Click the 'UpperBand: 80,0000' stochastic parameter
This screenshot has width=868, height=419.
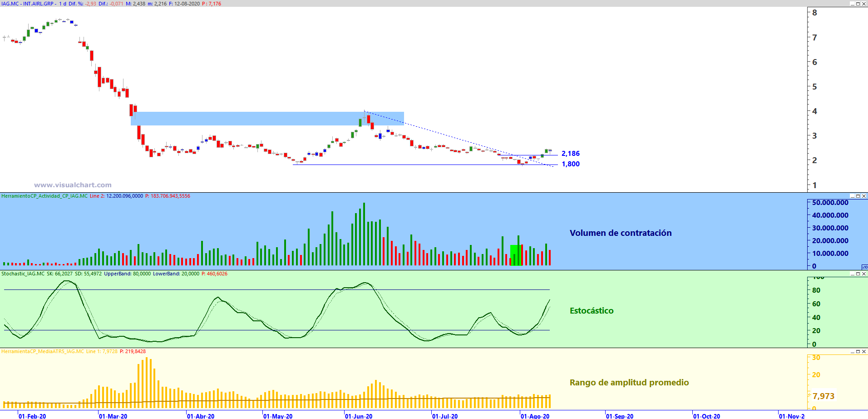pos(128,274)
